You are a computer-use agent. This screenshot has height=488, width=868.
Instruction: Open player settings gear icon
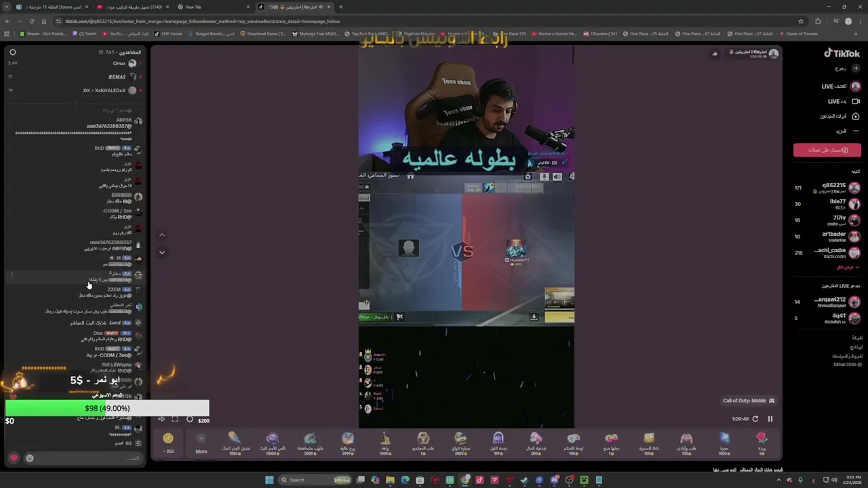point(189,420)
